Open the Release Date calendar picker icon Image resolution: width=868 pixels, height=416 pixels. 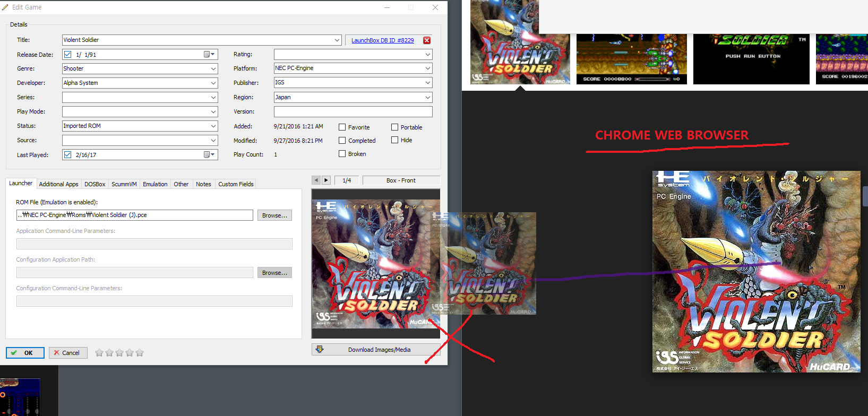pos(207,54)
